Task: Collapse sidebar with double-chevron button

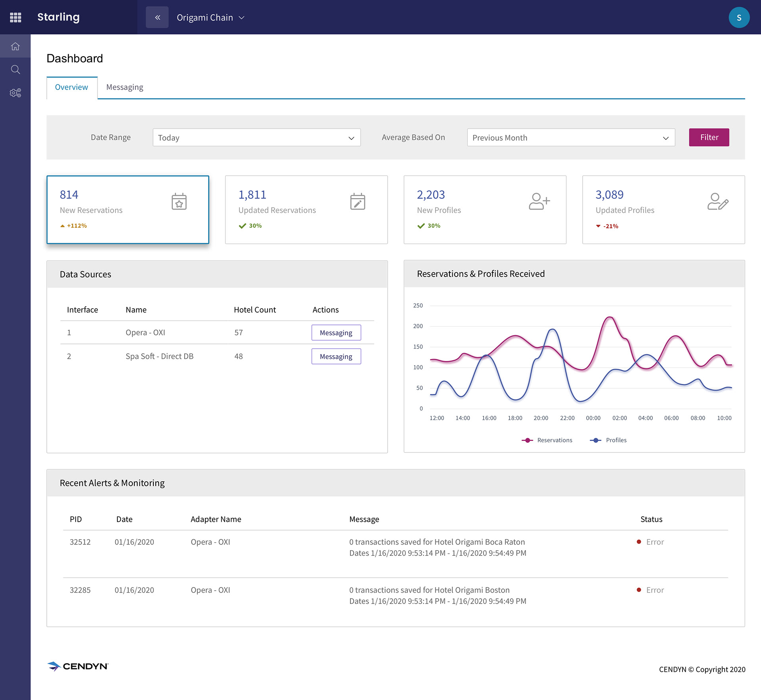Action: pos(157,17)
